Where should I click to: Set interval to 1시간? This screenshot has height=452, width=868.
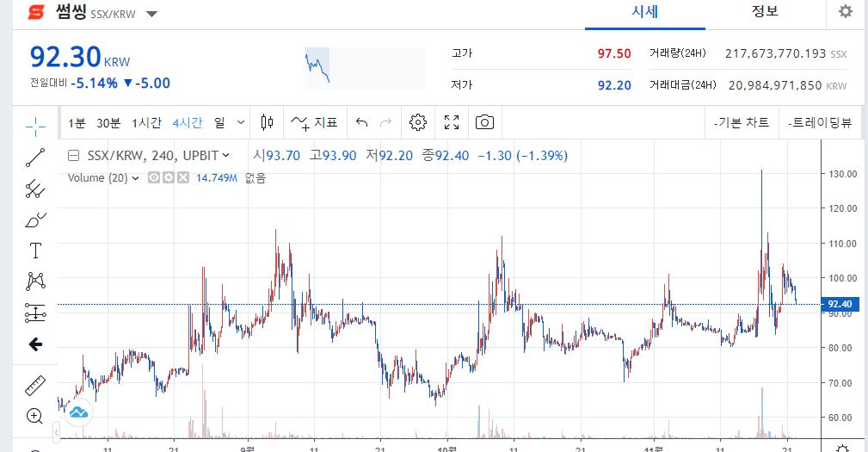pos(146,123)
